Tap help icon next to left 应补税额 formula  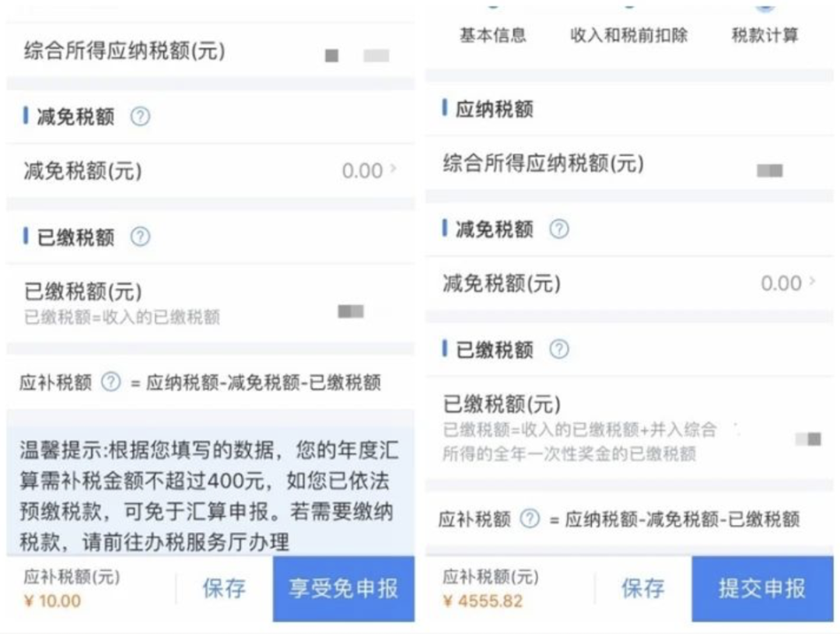point(111,382)
